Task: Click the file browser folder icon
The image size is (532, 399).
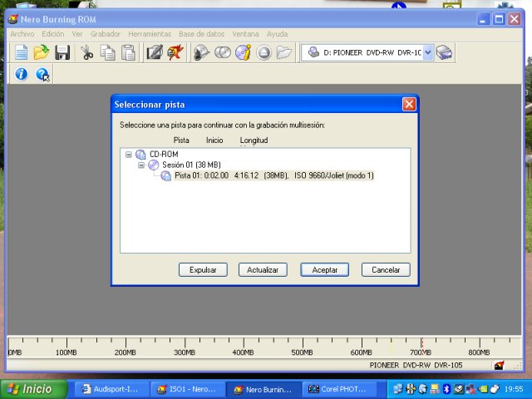Action: 284,52
